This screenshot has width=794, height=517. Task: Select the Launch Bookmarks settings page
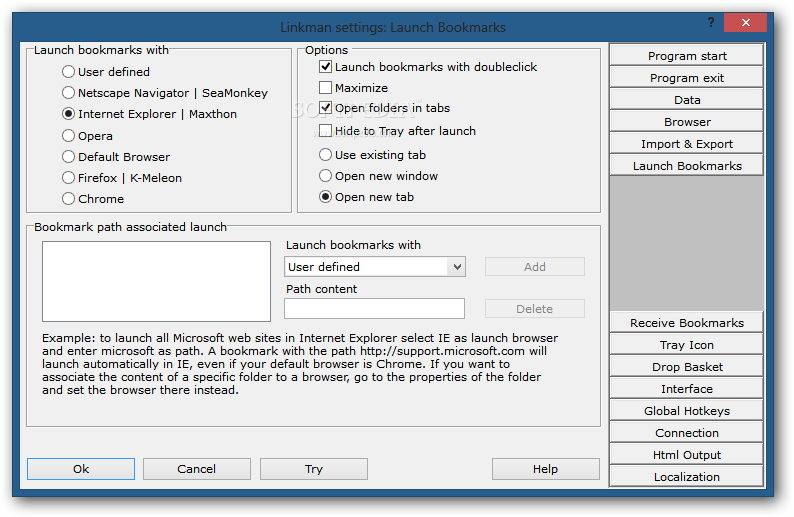click(687, 166)
